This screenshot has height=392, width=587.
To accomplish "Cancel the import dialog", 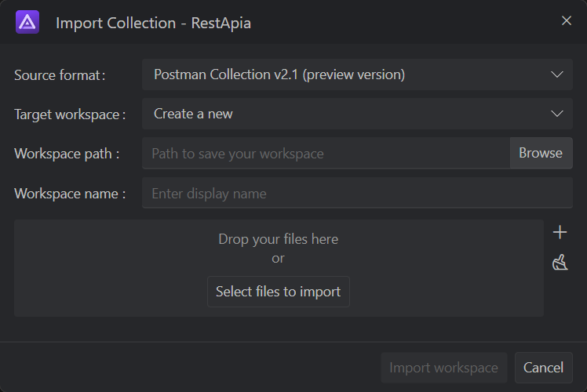I will coord(543,368).
